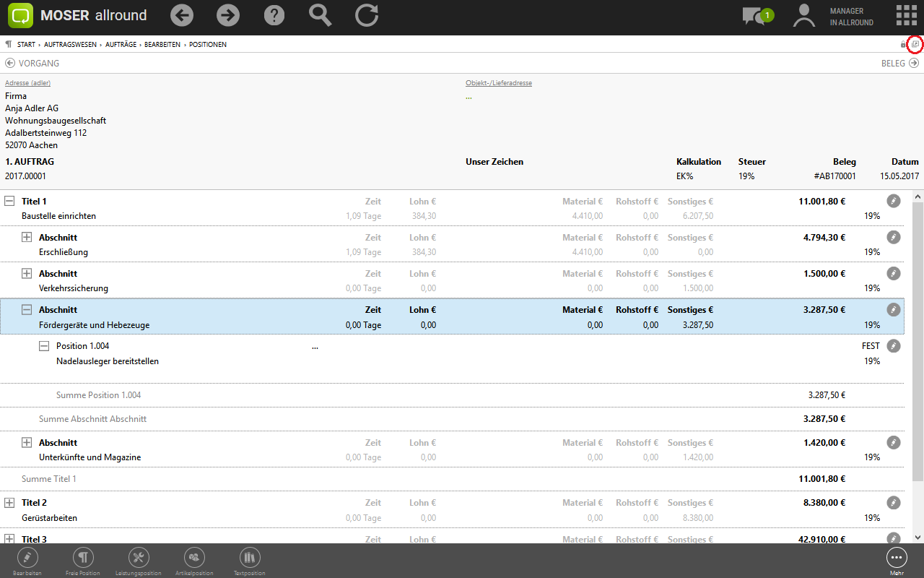This screenshot has width=924, height=578.
Task: Open the search magnifier icon
Action: [x=320, y=15]
